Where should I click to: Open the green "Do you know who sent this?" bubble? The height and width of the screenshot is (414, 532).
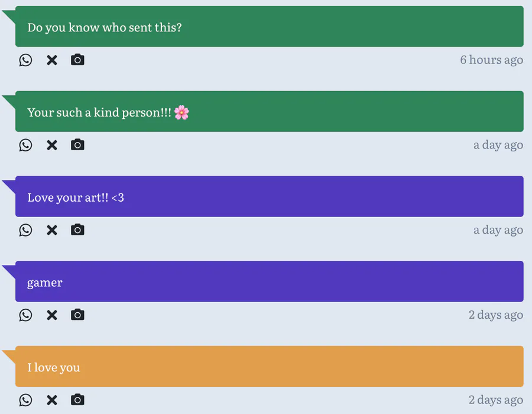pyautogui.click(x=270, y=27)
